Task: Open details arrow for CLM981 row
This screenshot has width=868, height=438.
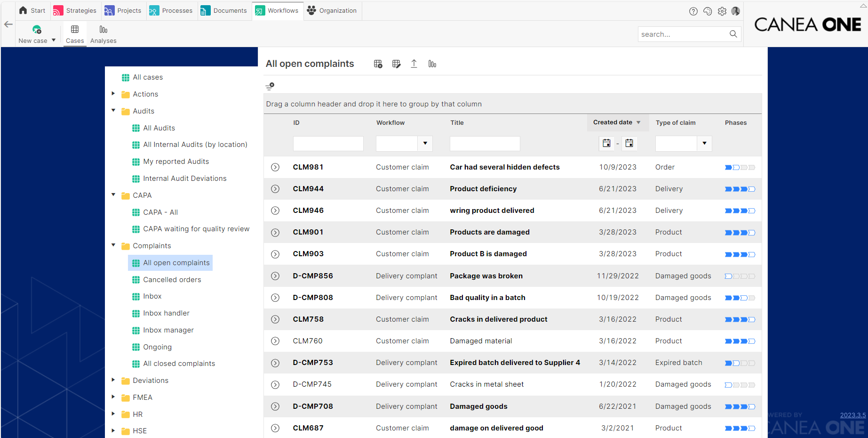Action: (275, 167)
